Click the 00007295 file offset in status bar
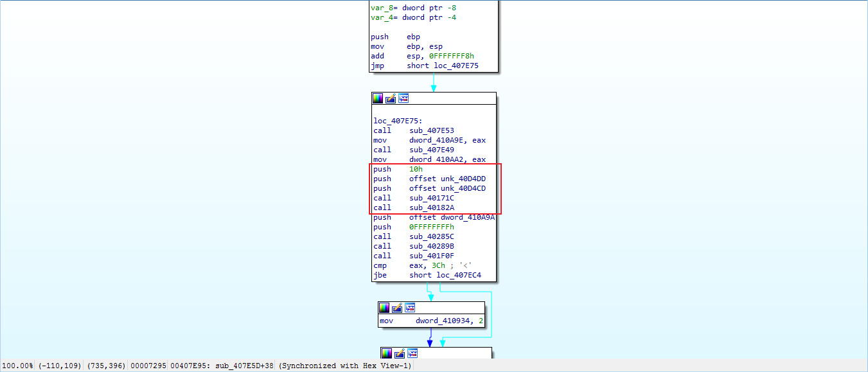 pyautogui.click(x=148, y=366)
